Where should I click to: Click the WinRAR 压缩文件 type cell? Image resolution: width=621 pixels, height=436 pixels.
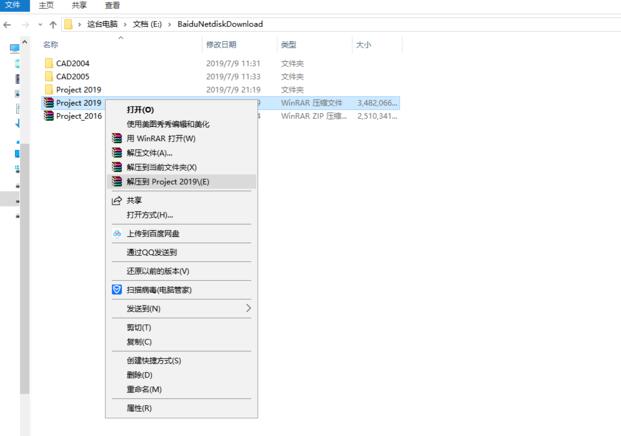[x=311, y=103]
